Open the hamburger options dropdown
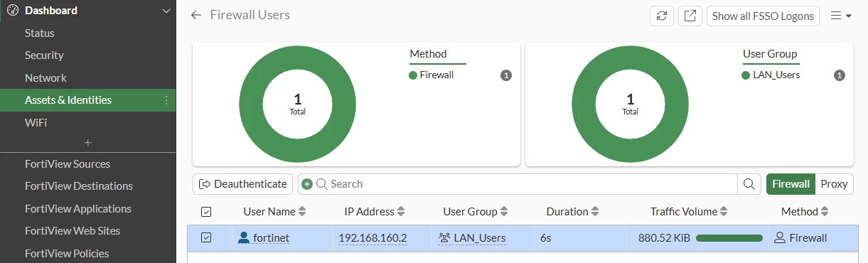Image resolution: width=868 pixels, height=263 pixels. (841, 16)
